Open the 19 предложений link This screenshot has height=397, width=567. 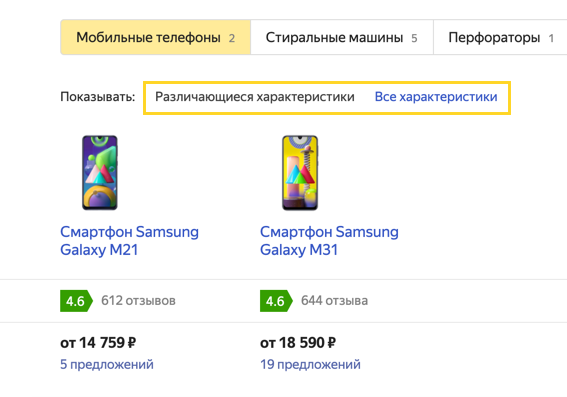(x=310, y=364)
